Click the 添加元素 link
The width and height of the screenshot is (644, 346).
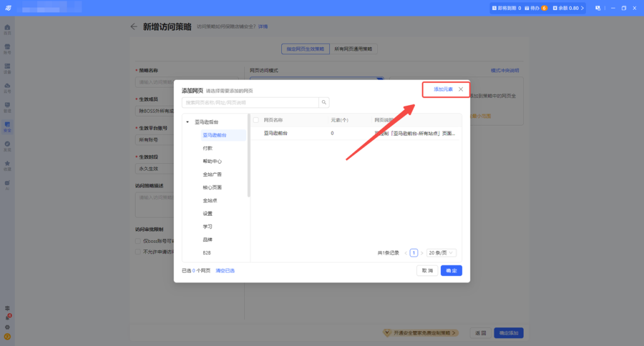pyautogui.click(x=443, y=89)
